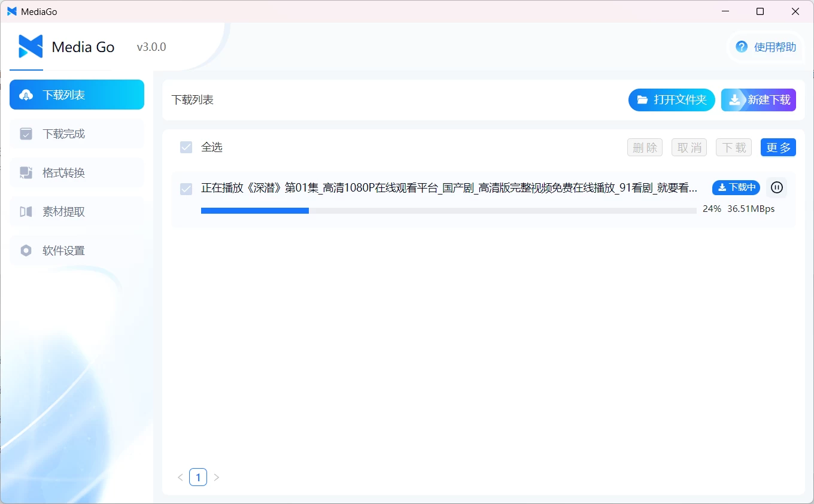Click the Media Go logo icon
Viewport: 814px width, 504px height.
pyautogui.click(x=30, y=46)
